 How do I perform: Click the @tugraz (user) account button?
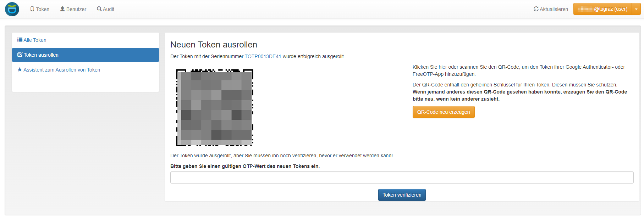[602, 9]
